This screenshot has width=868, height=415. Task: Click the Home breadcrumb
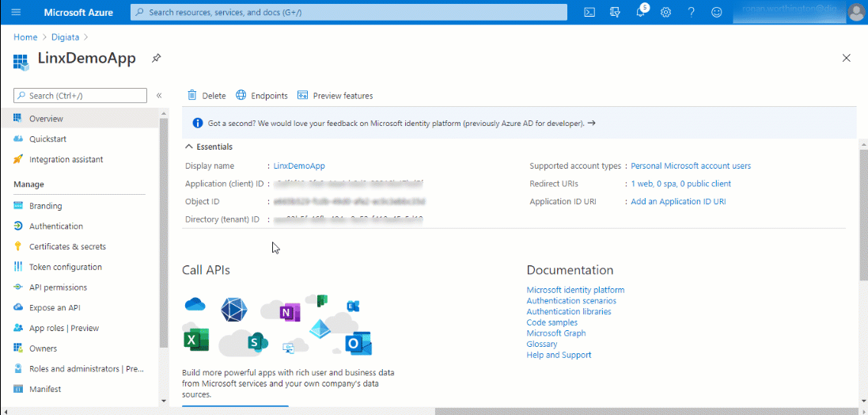[x=25, y=37]
